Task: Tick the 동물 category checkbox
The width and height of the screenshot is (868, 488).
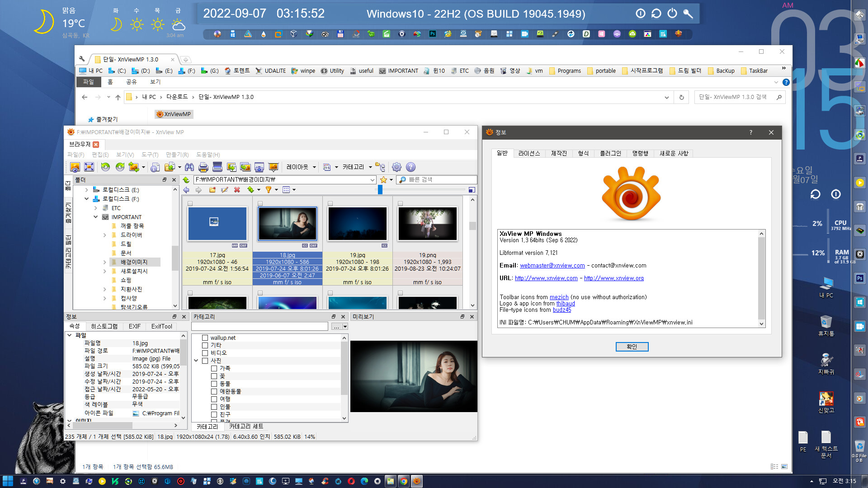Action: pos(214,384)
